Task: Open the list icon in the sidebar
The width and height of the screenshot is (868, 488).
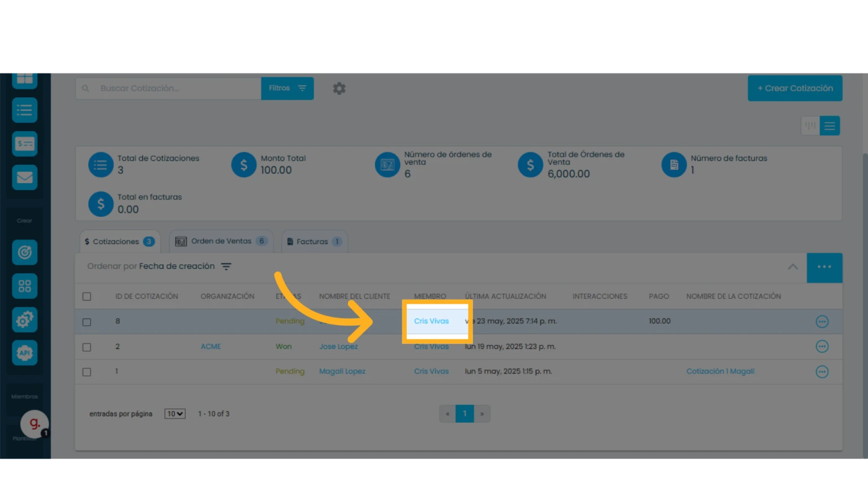Action: click(24, 110)
